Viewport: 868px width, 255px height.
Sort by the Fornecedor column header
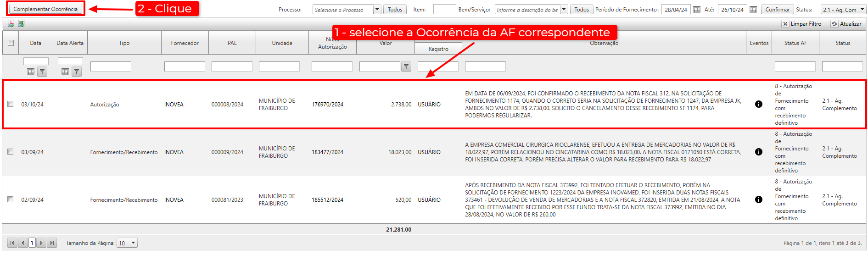185,43
